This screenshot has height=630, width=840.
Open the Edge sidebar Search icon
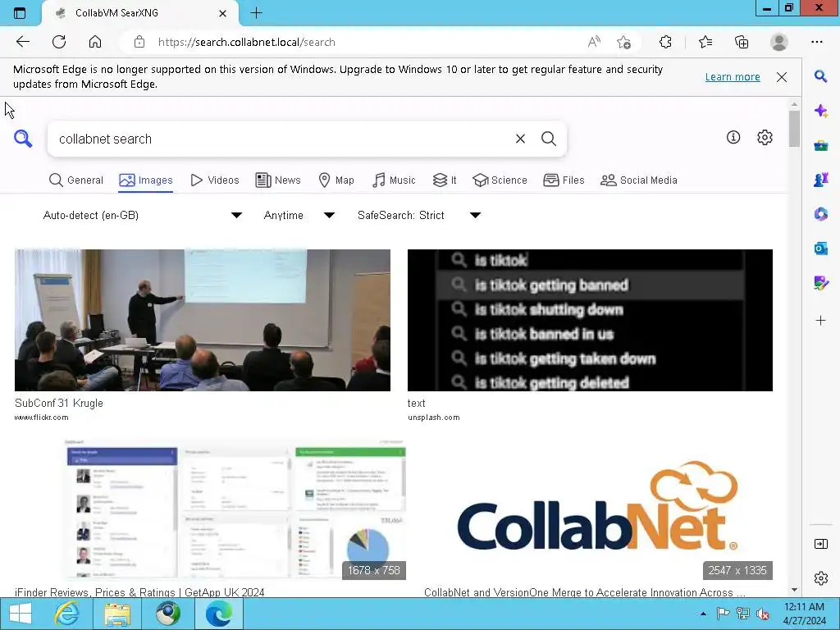820,76
